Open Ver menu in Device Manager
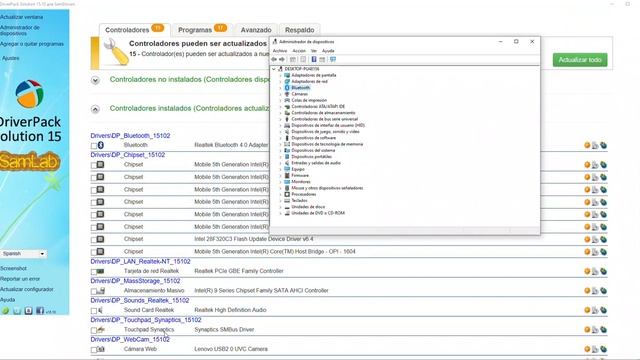This screenshot has width=640, height=360. point(313,51)
